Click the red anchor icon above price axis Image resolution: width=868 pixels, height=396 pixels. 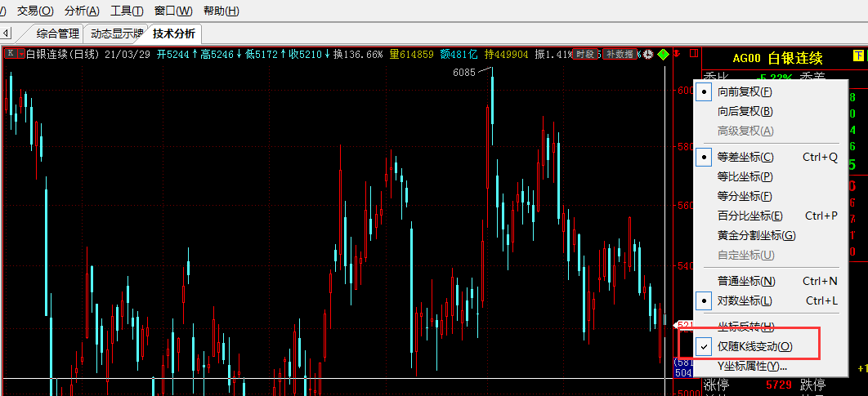coord(678,54)
